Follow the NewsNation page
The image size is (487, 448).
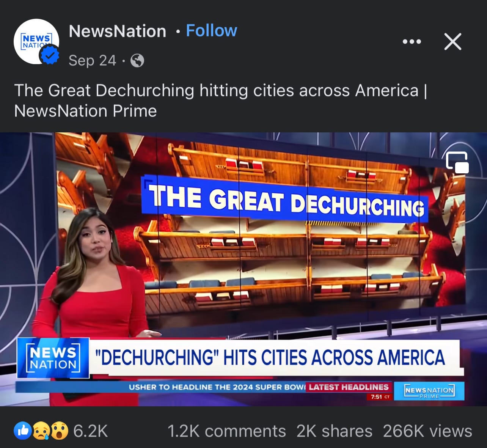[211, 31]
